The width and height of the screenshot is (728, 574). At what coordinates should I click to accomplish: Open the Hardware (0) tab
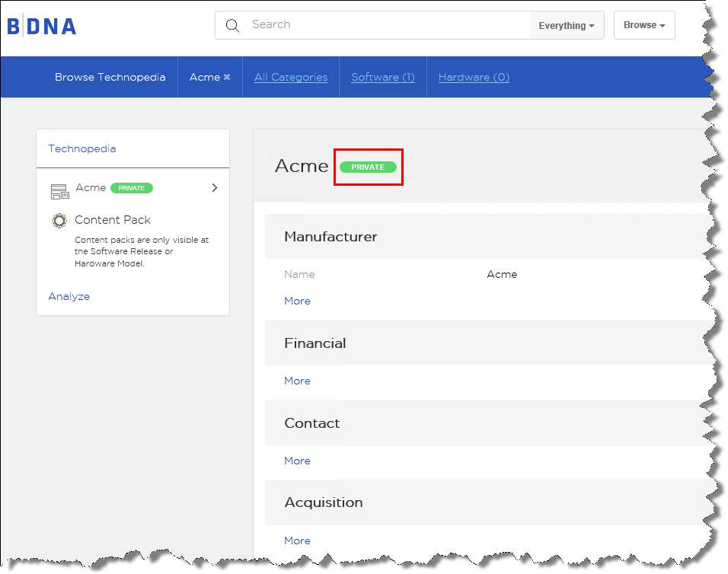point(474,77)
